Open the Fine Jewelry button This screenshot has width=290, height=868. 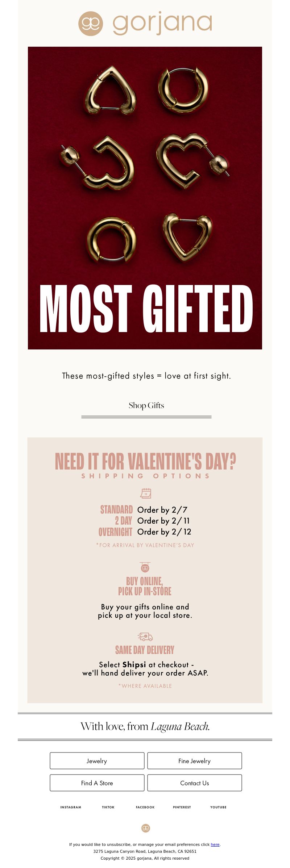(195, 760)
